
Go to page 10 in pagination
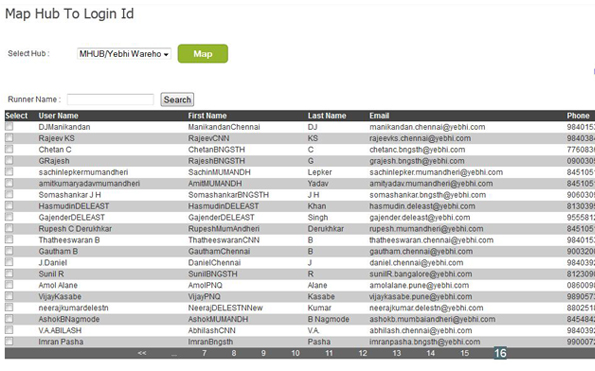295,353
